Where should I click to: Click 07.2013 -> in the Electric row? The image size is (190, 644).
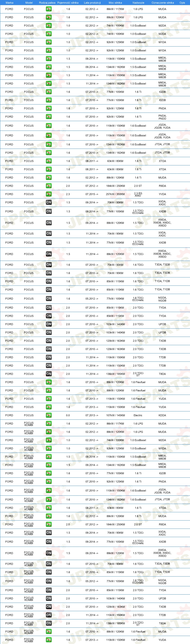point(92,415)
